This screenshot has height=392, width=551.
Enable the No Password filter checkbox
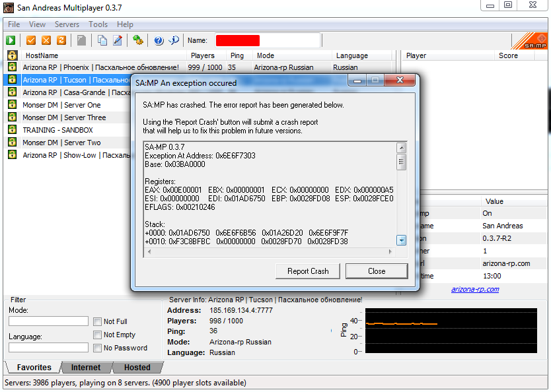coord(97,348)
